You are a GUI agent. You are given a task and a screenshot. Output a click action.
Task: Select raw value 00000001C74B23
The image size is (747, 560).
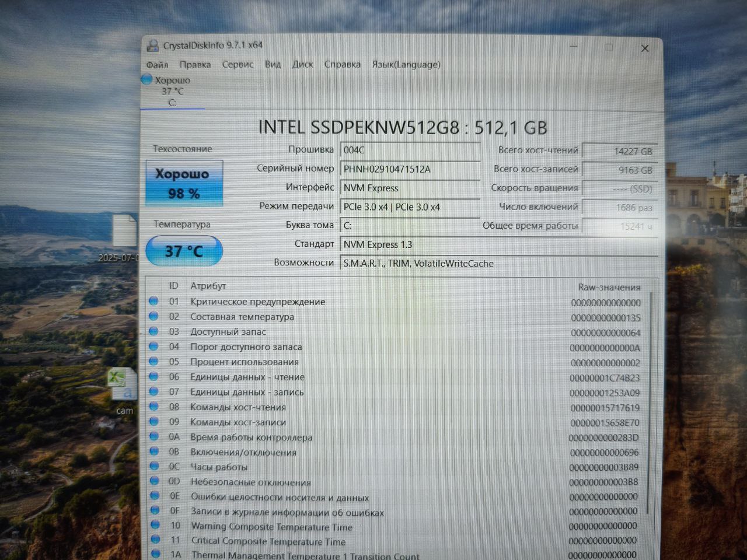click(x=605, y=378)
